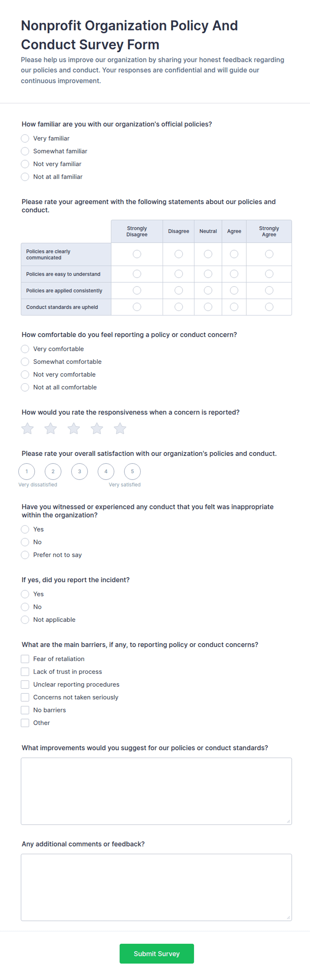Focus the suggested improvements text area
Screen dimensions: 310x980
coord(157,791)
